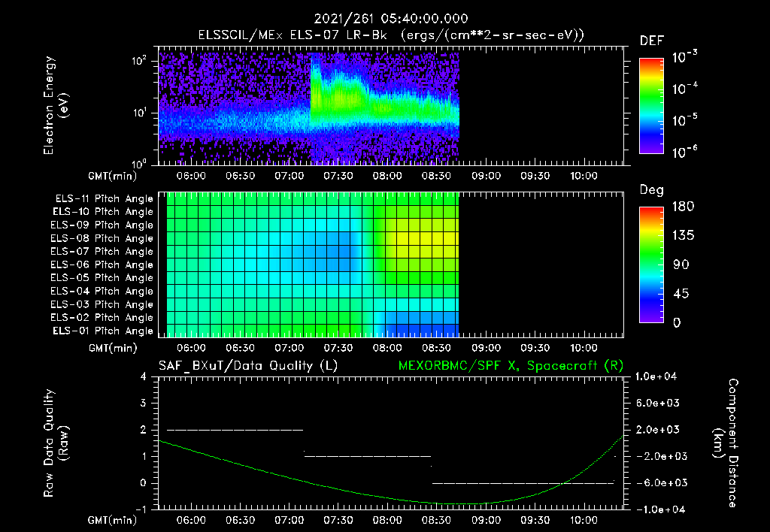Screen dimensions: 770x532
Task: Click the ELS-04 Pitch Angle row label
Action: (102, 291)
